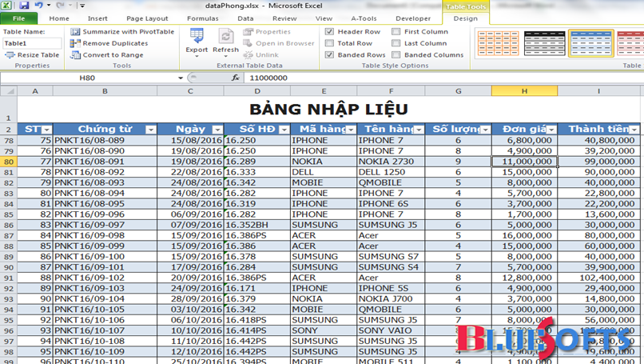
Task: Click cell NOKIA J700
Action: (391, 299)
